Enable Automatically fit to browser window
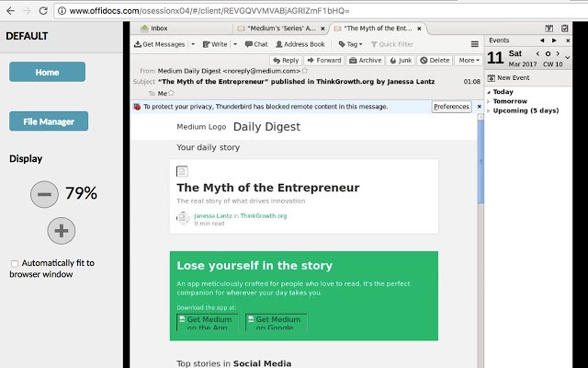 [15, 263]
